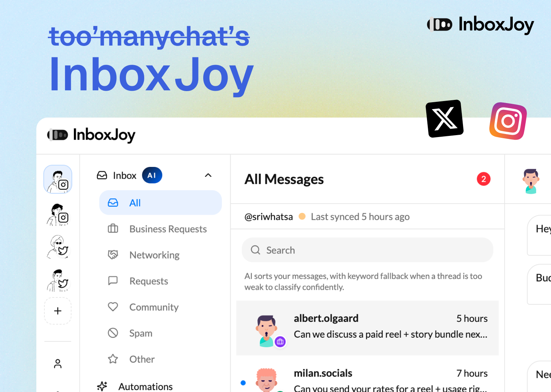This screenshot has height=392, width=551.
Task: Click albert.olgaard's avatar picture
Action: [x=267, y=331]
